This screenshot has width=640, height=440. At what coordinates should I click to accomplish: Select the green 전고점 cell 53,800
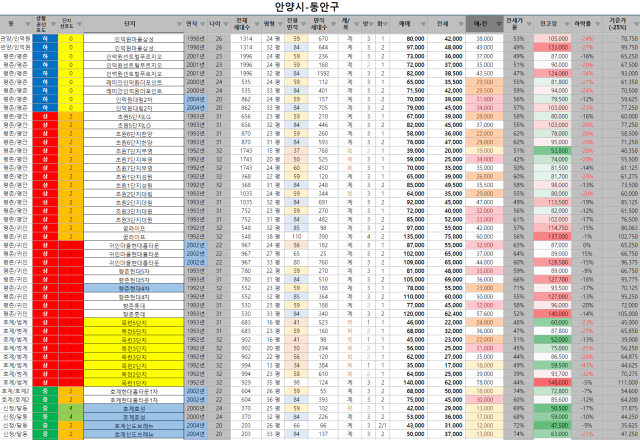(552, 151)
